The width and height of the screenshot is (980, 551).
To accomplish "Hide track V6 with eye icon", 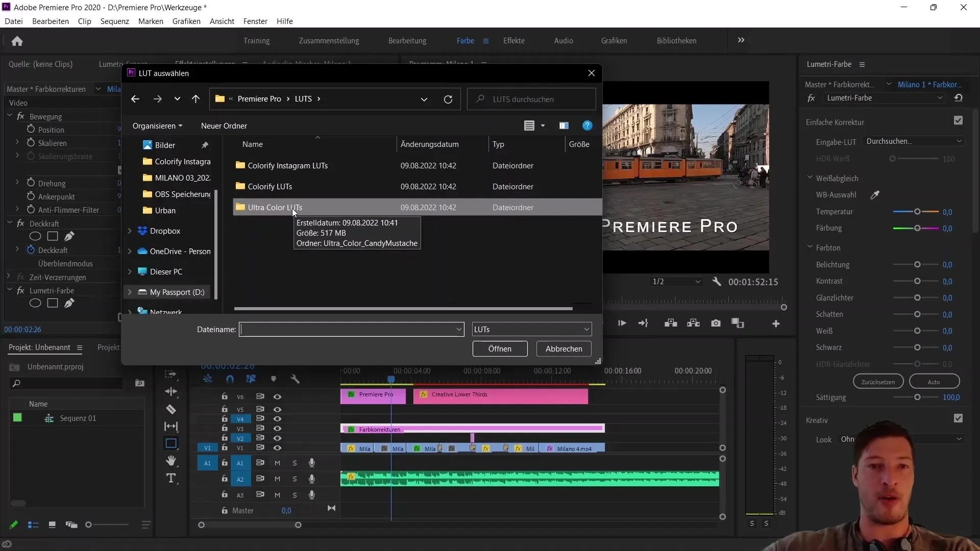I will point(277,397).
